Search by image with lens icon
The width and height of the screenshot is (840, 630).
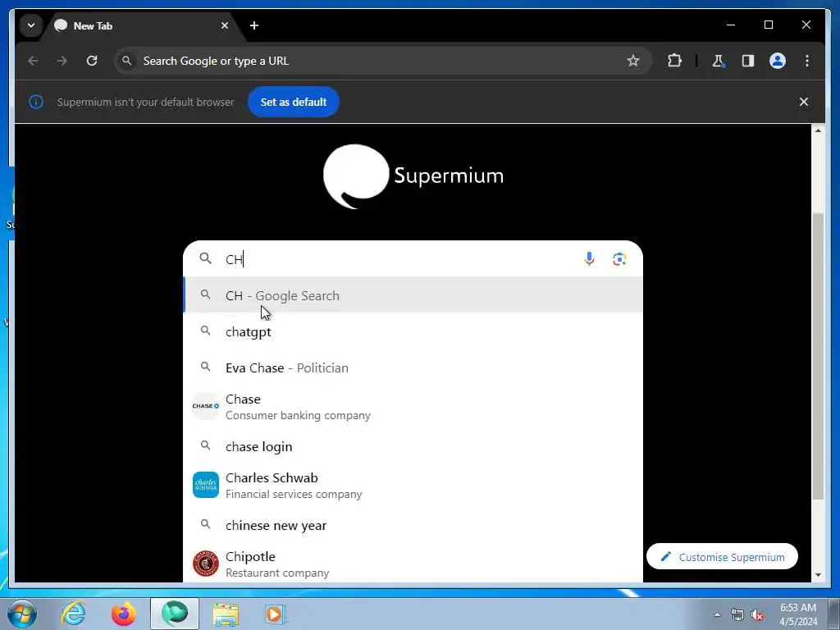(619, 259)
